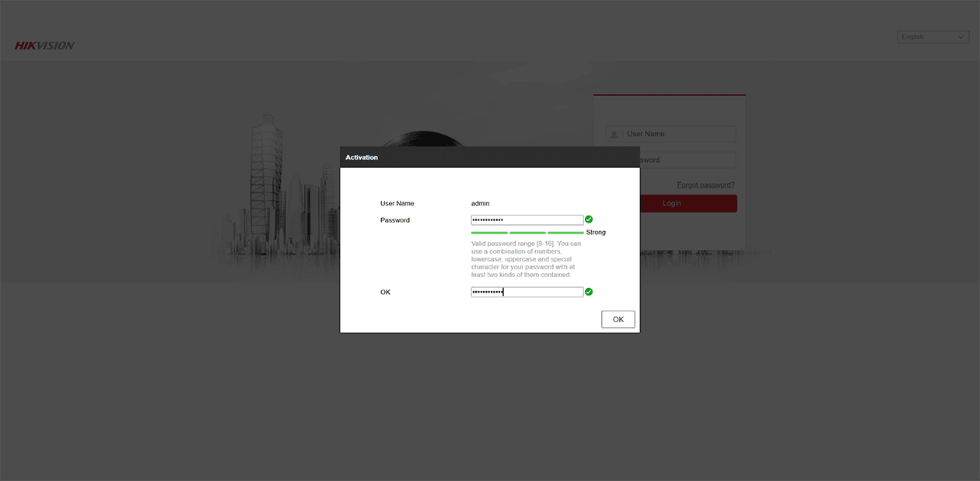Focus the Password input in the Activation dialog
980x481 pixels.
tap(527, 220)
